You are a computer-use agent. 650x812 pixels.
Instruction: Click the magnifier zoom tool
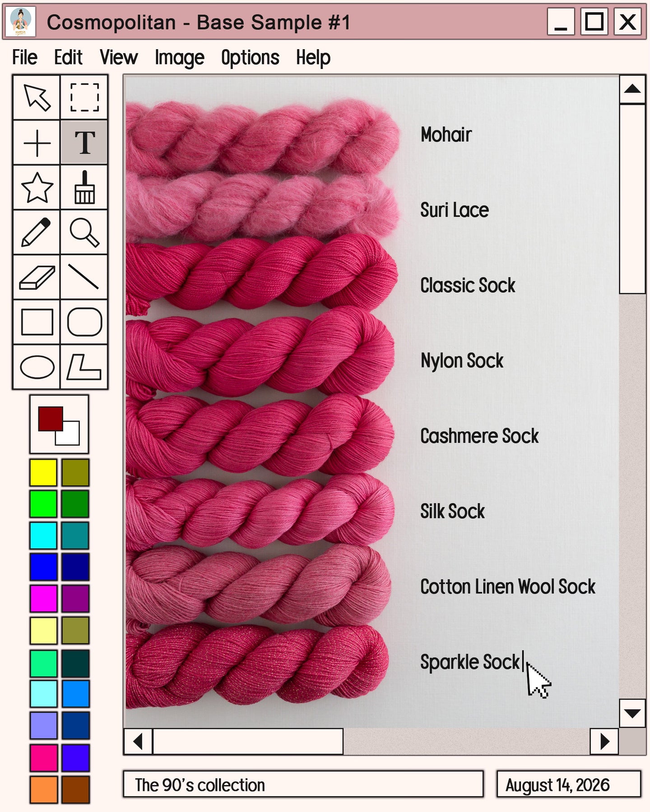click(x=84, y=232)
